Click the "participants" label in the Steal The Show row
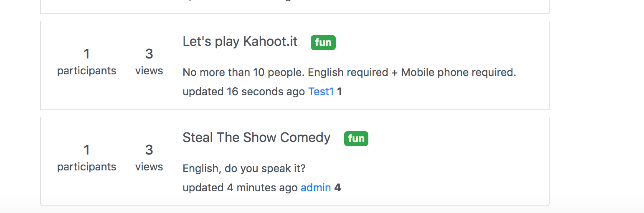This screenshot has width=644, height=213. click(x=86, y=167)
